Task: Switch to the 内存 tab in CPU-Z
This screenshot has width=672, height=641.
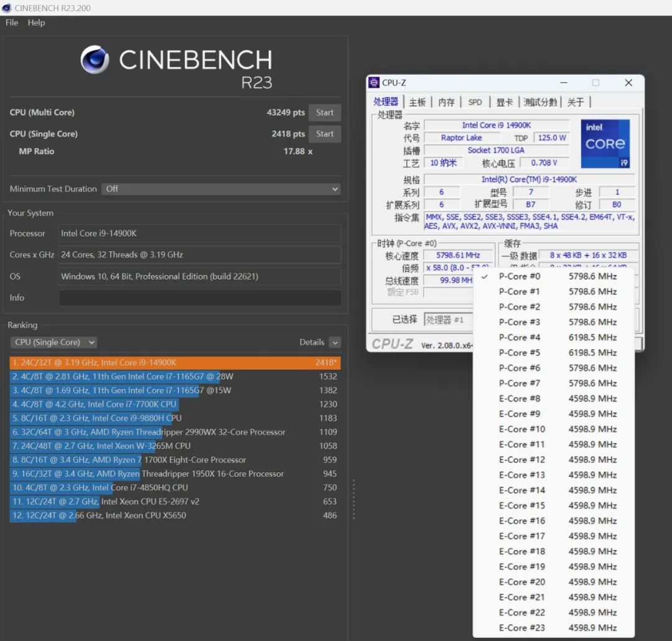Action: [446, 102]
